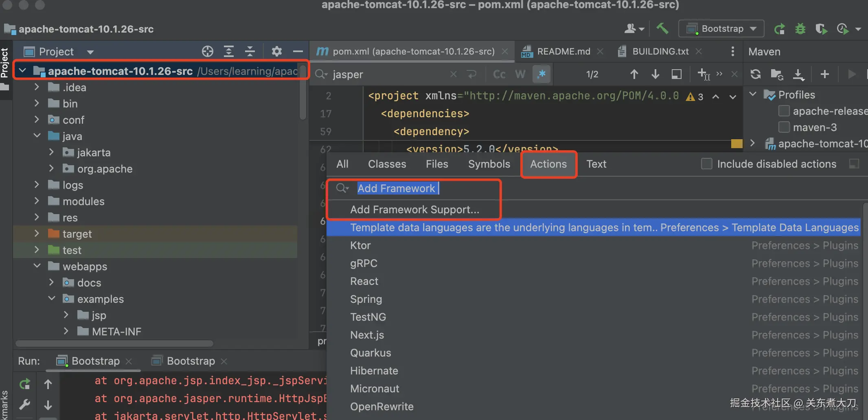This screenshot has height=420, width=868.
Task: Toggle Words W option in search
Action: 520,74
